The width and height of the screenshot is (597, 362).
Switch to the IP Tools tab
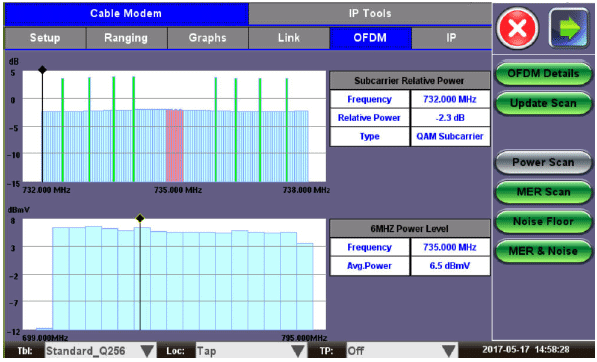pos(370,14)
